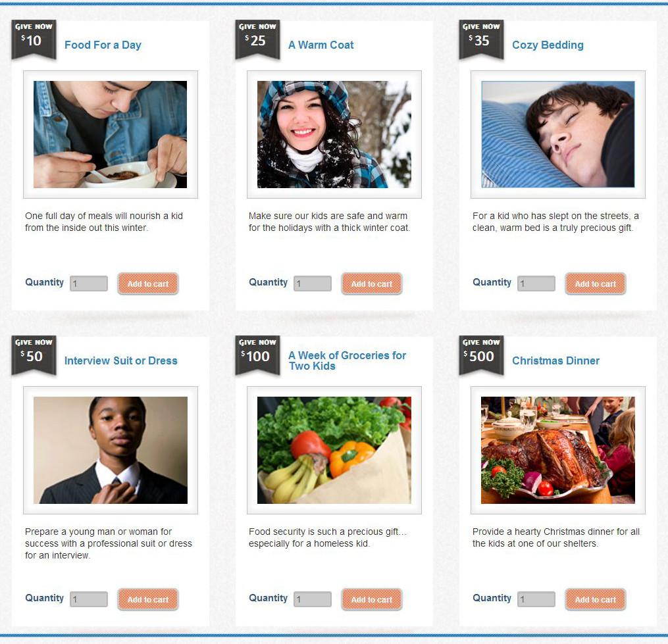This screenshot has width=668, height=644.
Task: Click the $50 Give Now ribbon badge
Action: point(34,356)
